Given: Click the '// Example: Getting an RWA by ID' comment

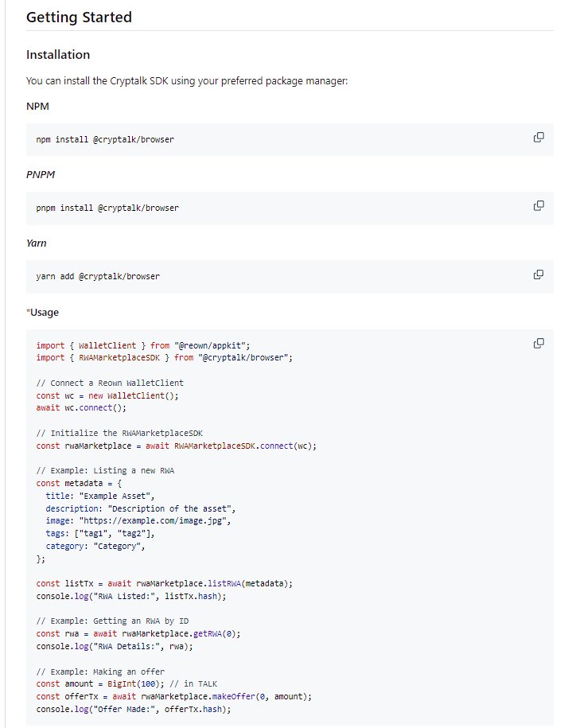Looking at the screenshot, I should point(112,621).
